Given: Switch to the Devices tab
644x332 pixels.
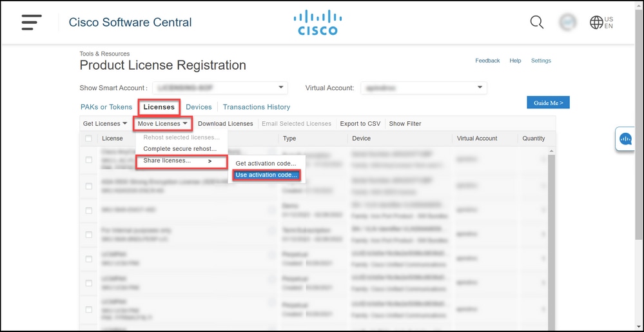Looking at the screenshot, I should (199, 107).
